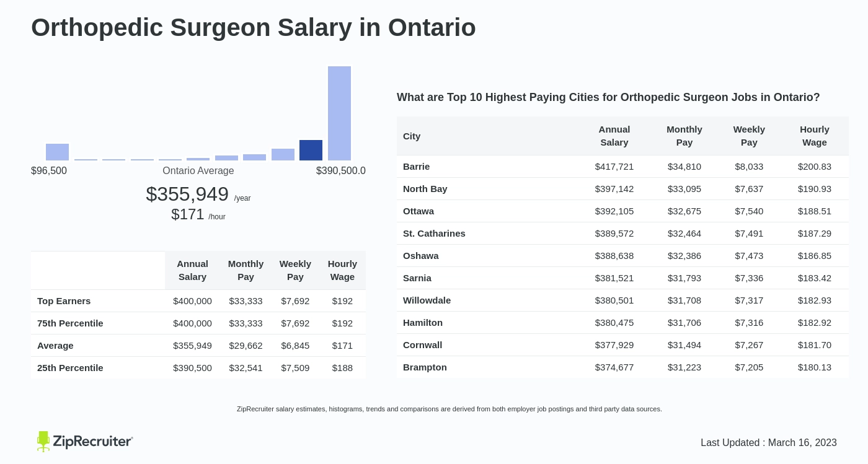Viewport: 868px width, 464px height.
Task: Click the $188 hourly wage cell
Action: coord(342,367)
